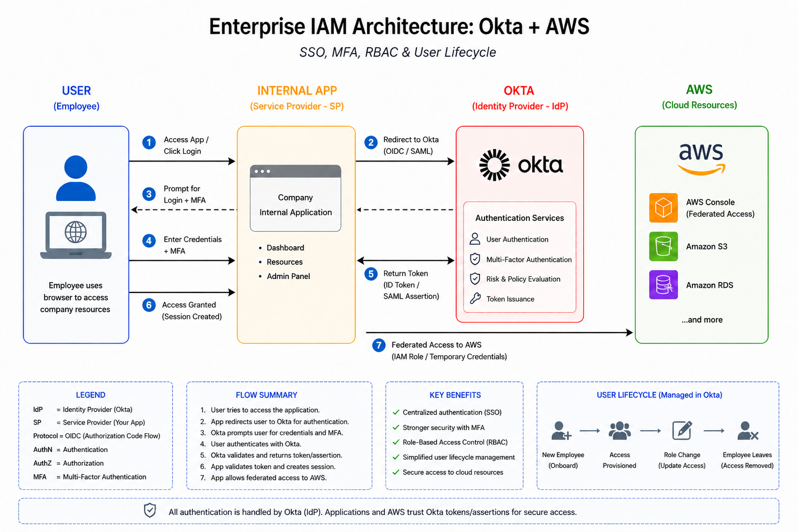Click the 'USER LIFECYCLE (Managed in Okta)' title
The image size is (798, 532).
(x=659, y=395)
